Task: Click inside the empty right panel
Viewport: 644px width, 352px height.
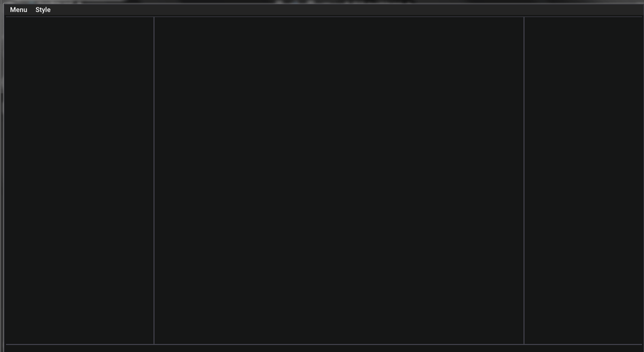Action: click(x=583, y=180)
